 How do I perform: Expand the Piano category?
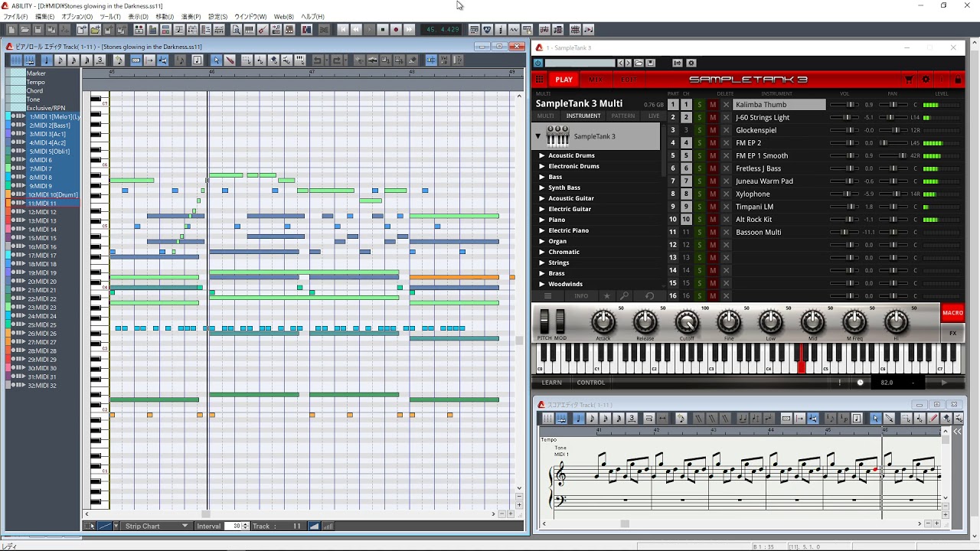tap(542, 220)
